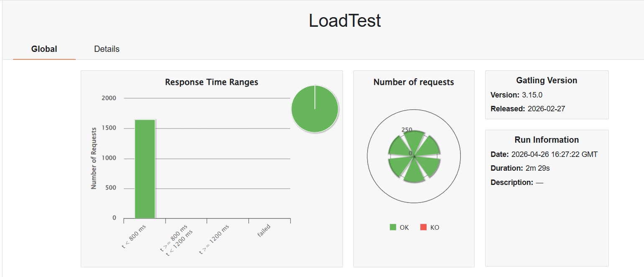Switch to the Details tab
Screen dimensions: 644x277
tap(107, 49)
